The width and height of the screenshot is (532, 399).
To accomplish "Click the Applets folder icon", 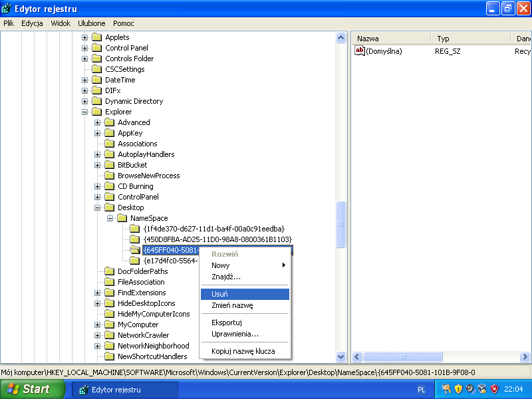I will (97, 37).
